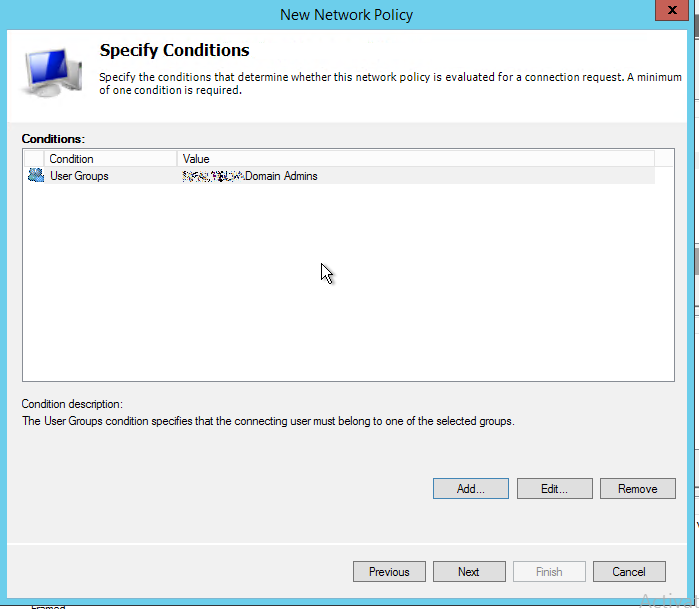The height and width of the screenshot is (609, 699).
Task: Remove the selected condition
Action: pyautogui.click(x=637, y=489)
